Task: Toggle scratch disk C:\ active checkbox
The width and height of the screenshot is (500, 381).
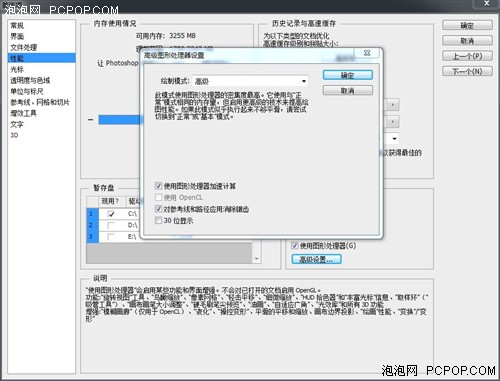Action: 111,214
